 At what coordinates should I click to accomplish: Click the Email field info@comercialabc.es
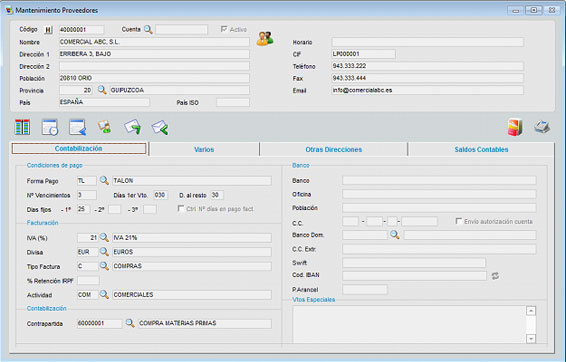click(x=427, y=90)
